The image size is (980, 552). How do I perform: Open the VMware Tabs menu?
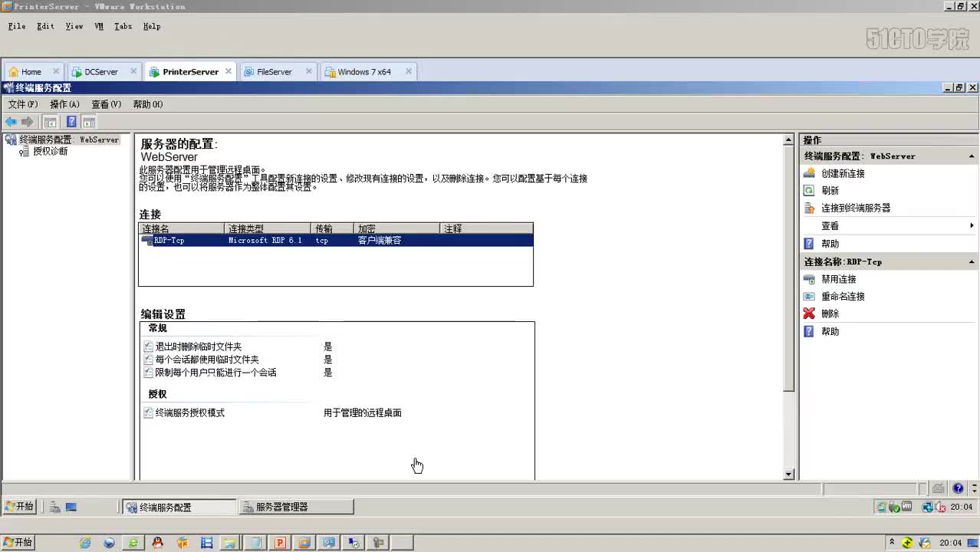point(123,26)
